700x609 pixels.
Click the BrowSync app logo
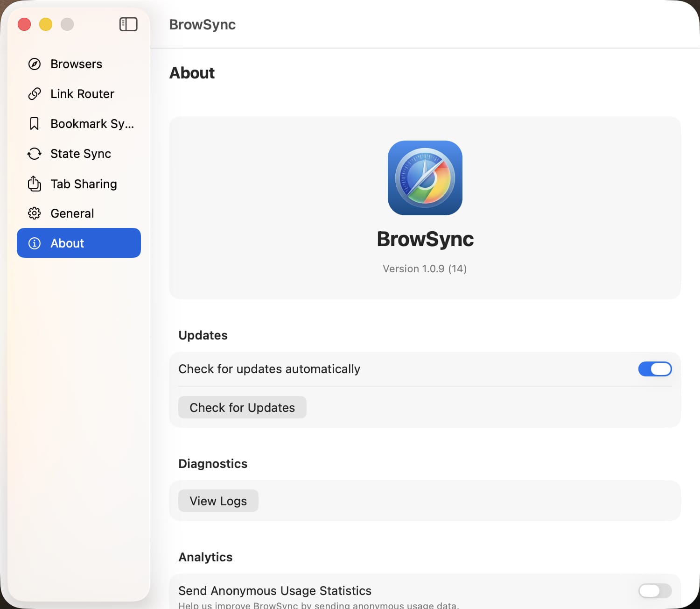425,178
